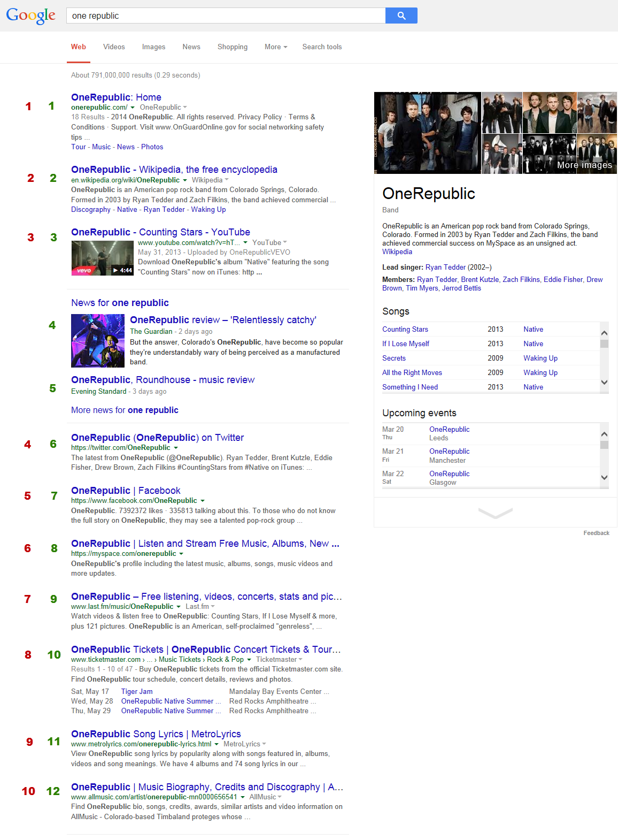
Task: Click the Feedback link
Action: [596, 533]
